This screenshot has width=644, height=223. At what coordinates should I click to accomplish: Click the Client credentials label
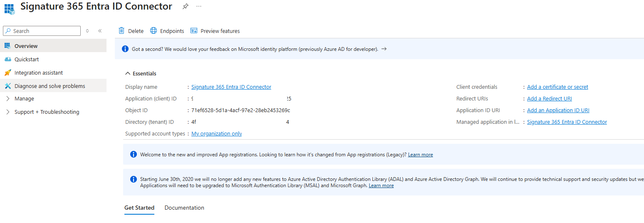point(477,87)
